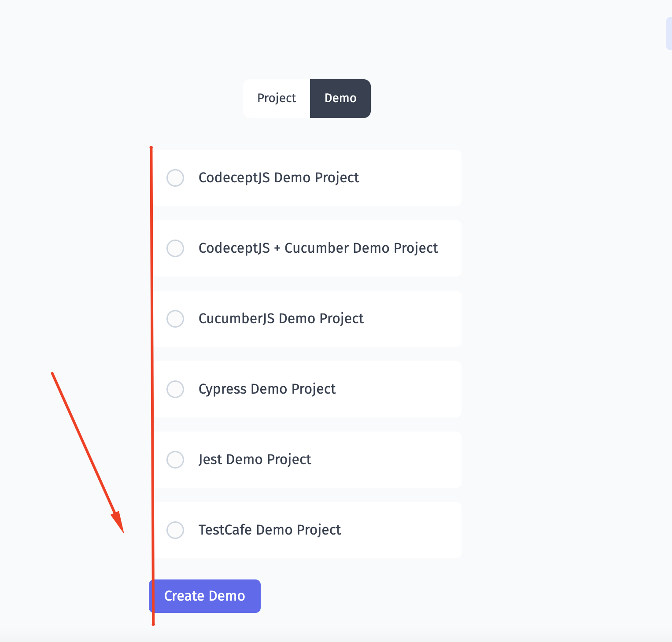Toggle the Cypress Demo Project selection circle
Viewport: 672px width, 642px height.
175,389
